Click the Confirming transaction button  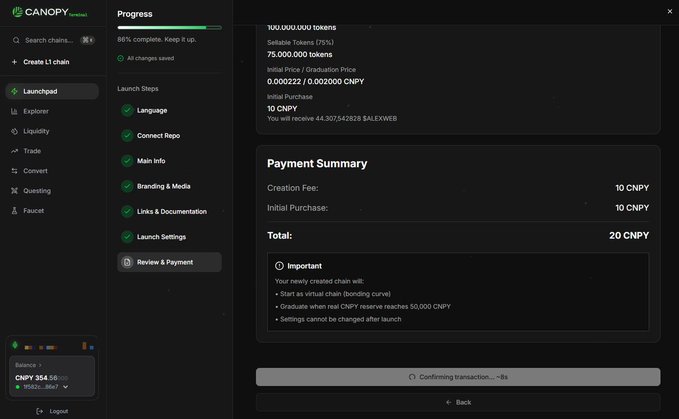coord(458,377)
